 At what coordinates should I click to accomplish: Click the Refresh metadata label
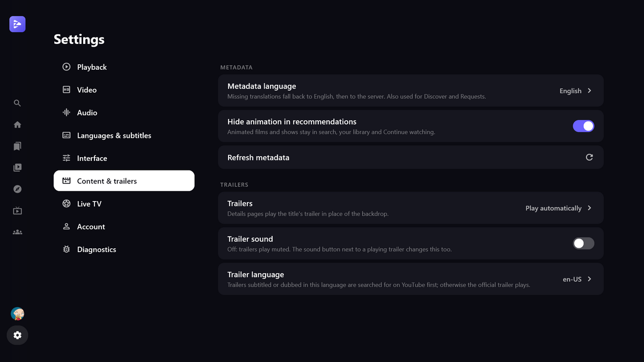258,158
